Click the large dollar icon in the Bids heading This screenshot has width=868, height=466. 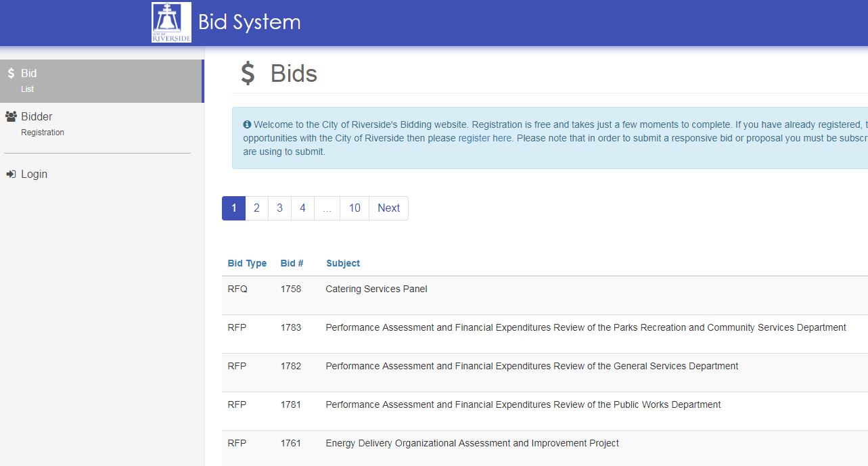pos(248,74)
